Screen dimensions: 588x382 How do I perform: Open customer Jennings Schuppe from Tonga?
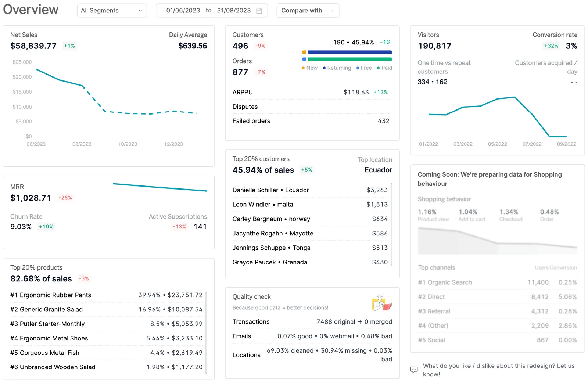click(310, 248)
